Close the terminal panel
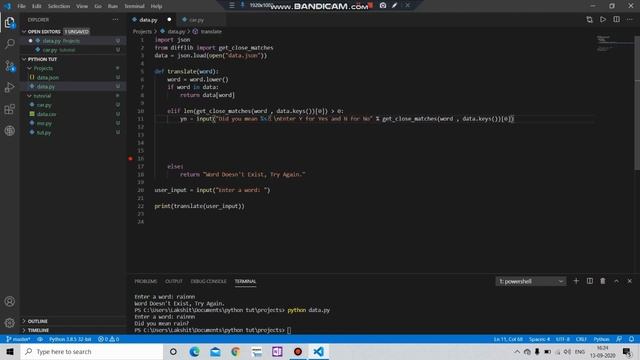The image size is (640, 360). point(630,281)
